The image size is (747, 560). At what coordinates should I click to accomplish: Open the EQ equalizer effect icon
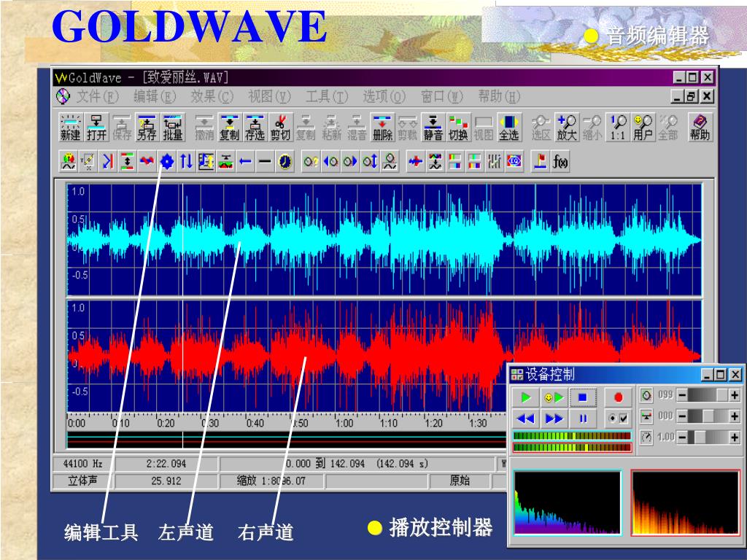pos(514,161)
